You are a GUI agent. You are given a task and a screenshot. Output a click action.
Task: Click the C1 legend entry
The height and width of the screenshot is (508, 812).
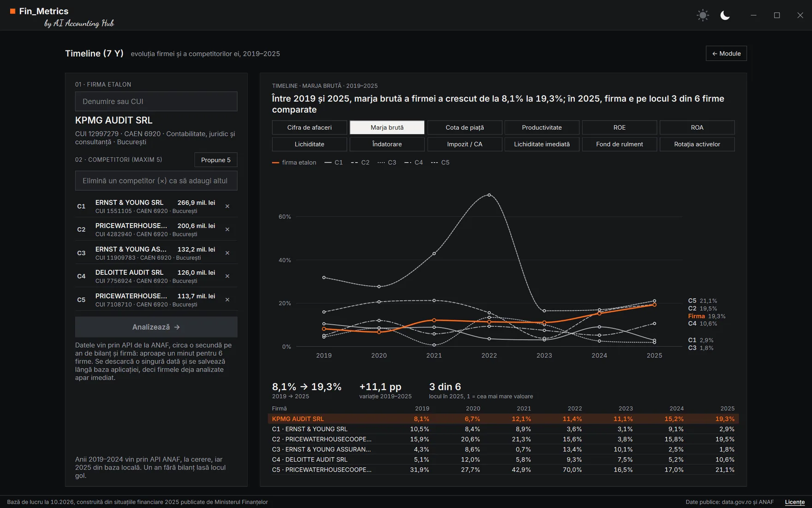pos(334,163)
